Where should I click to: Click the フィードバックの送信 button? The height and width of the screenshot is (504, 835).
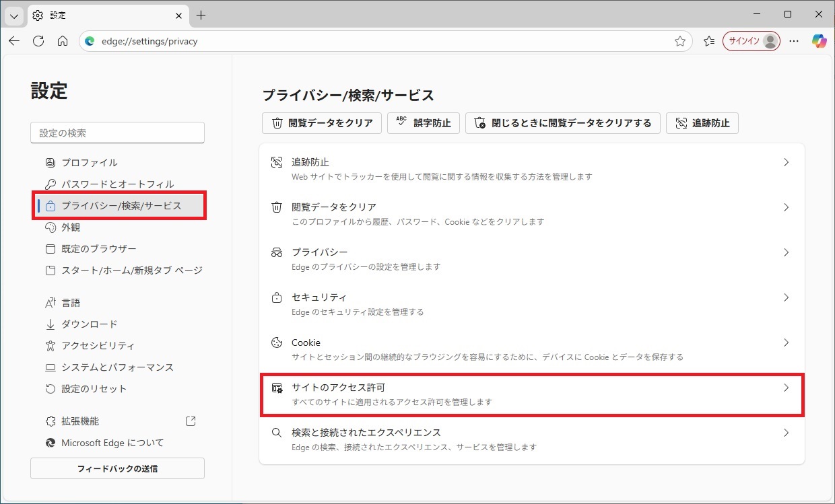(x=117, y=468)
